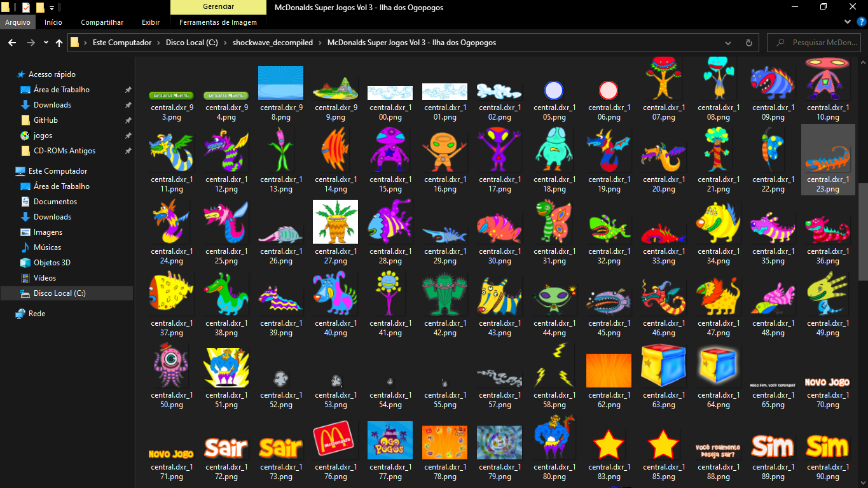
Task: Open Documentos under Este Computador
Action: tap(55, 202)
